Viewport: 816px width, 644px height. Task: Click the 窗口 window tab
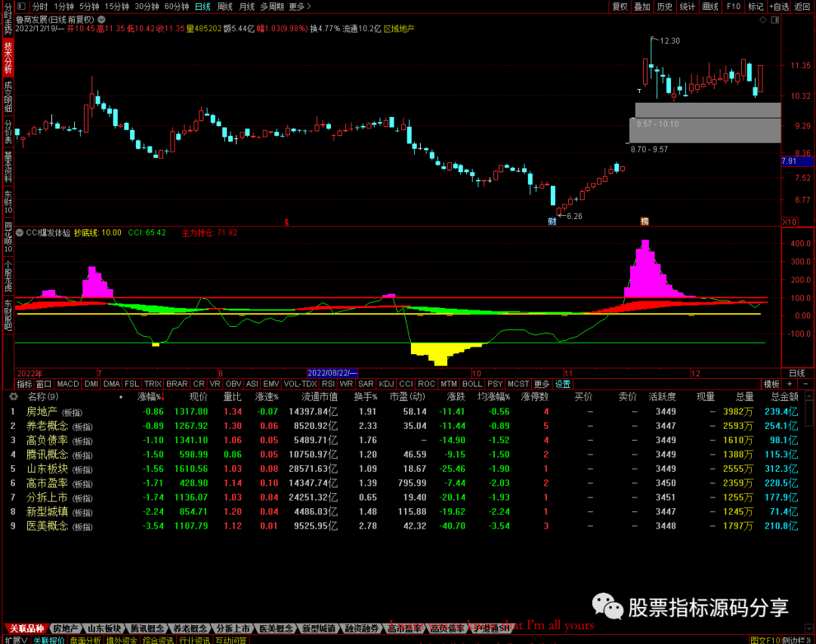coord(44,384)
